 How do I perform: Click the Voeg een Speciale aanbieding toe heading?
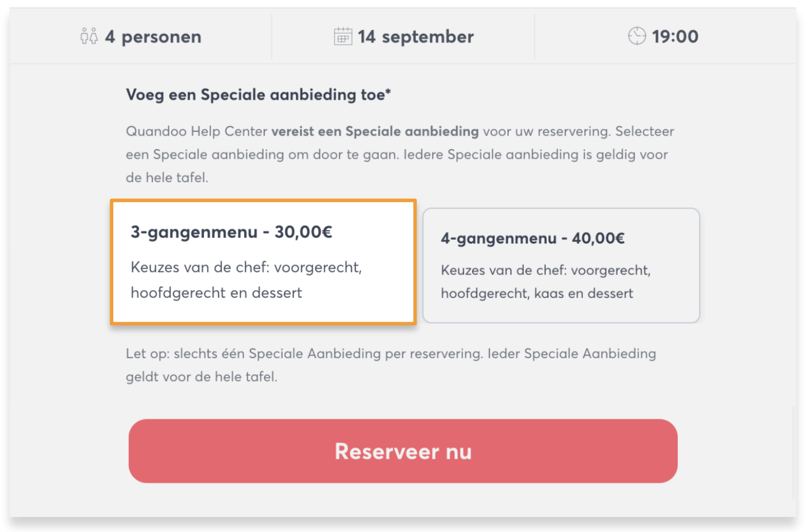pyautogui.click(x=258, y=95)
